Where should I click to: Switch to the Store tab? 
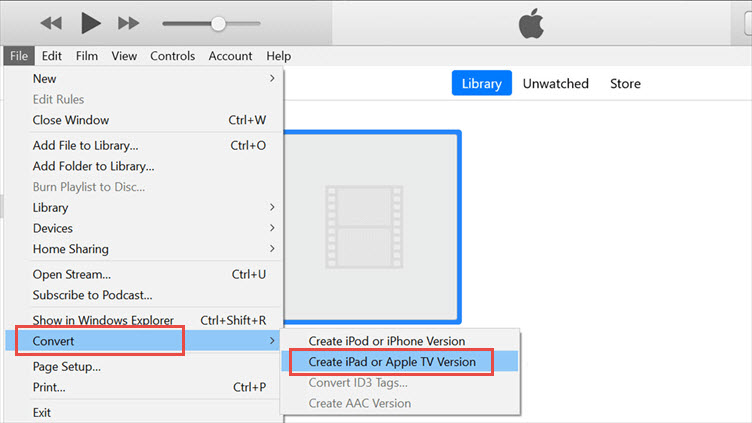tap(625, 84)
